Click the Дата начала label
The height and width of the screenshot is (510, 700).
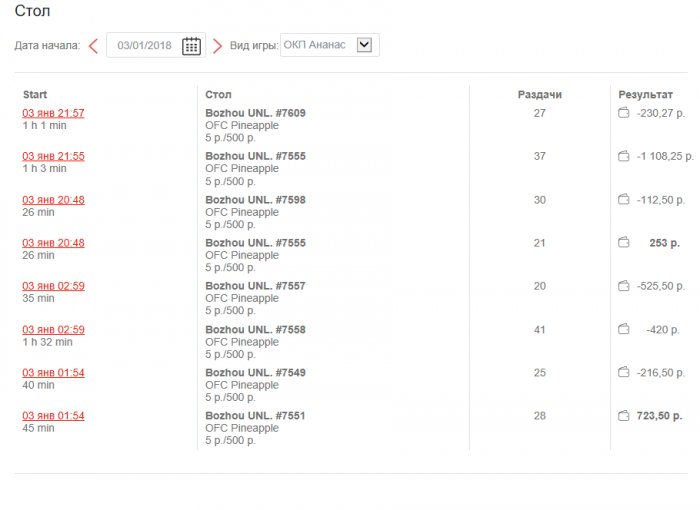[x=47, y=46]
